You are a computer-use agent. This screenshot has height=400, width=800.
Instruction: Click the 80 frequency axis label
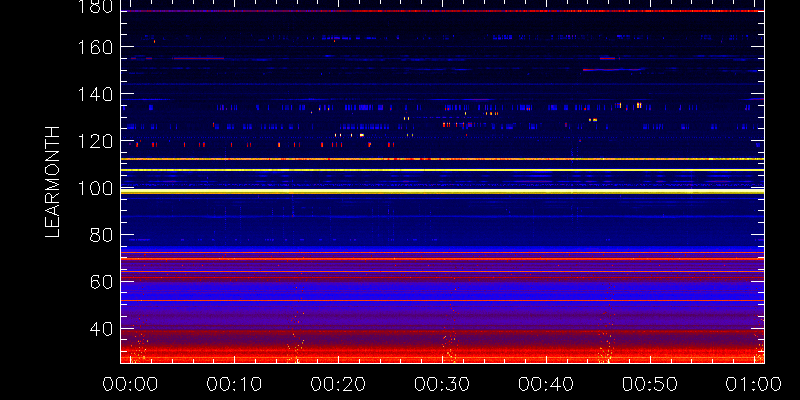click(x=102, y=236)
